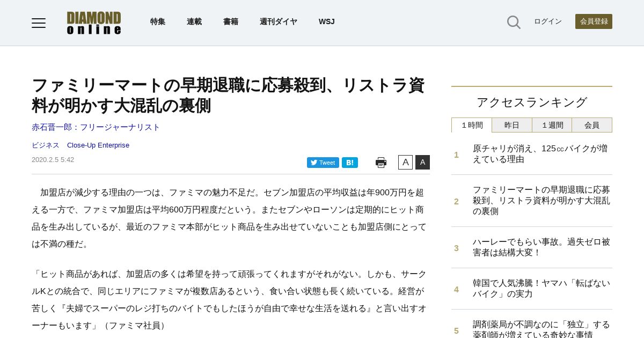This screenshot has height=338, width=644.
Task: Open author 赤石晋一郎 profile link
Action: point(96,127)
